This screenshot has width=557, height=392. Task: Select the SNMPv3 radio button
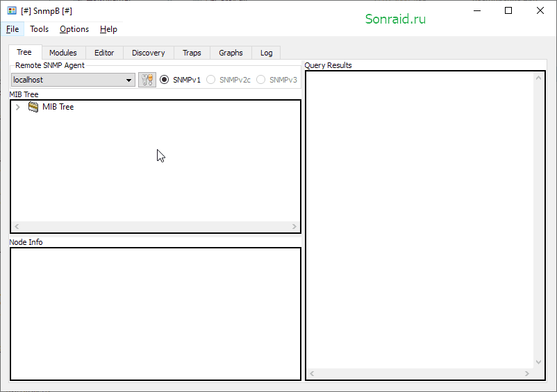[x=260, y=80]
